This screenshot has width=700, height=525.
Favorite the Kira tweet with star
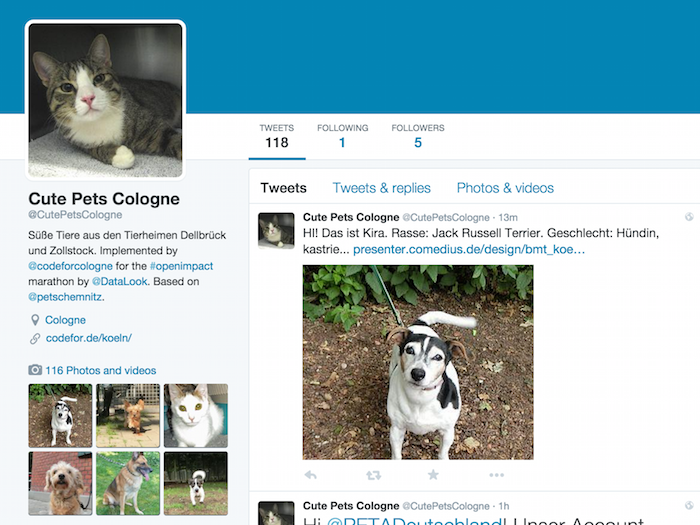[433, 475]
